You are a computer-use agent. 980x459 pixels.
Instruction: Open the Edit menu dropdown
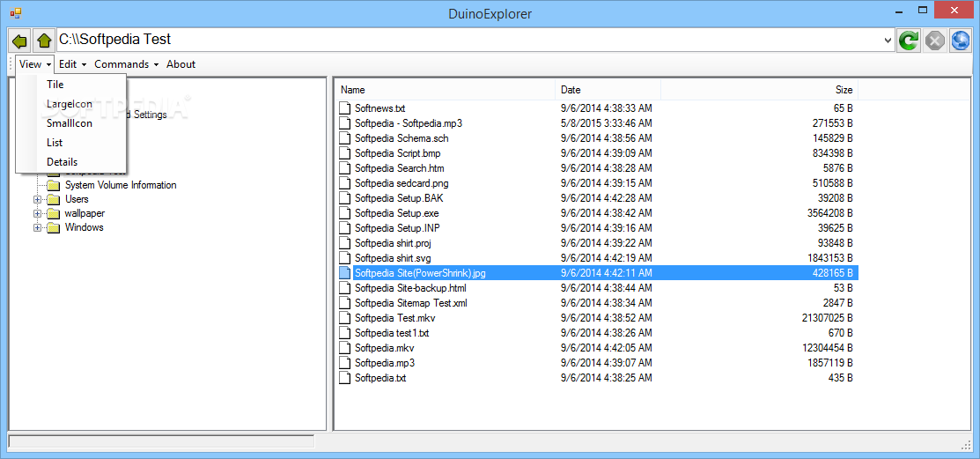coord(73,63)
